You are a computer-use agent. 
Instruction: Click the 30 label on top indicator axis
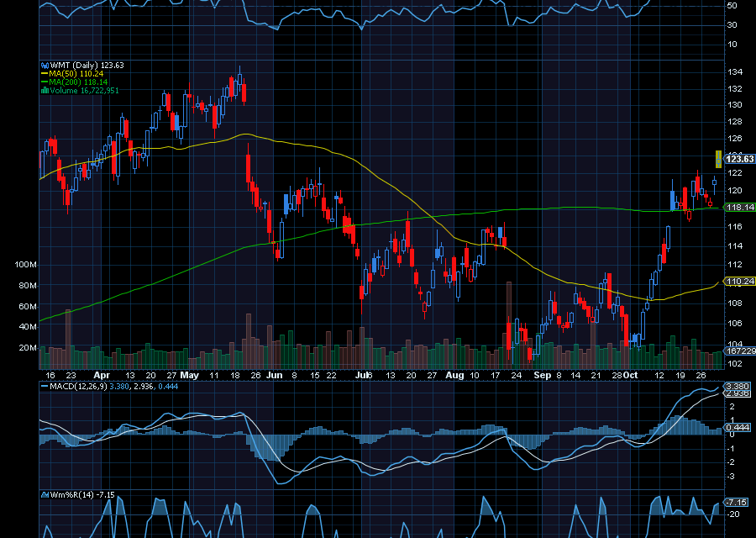[x=732, y=25]
